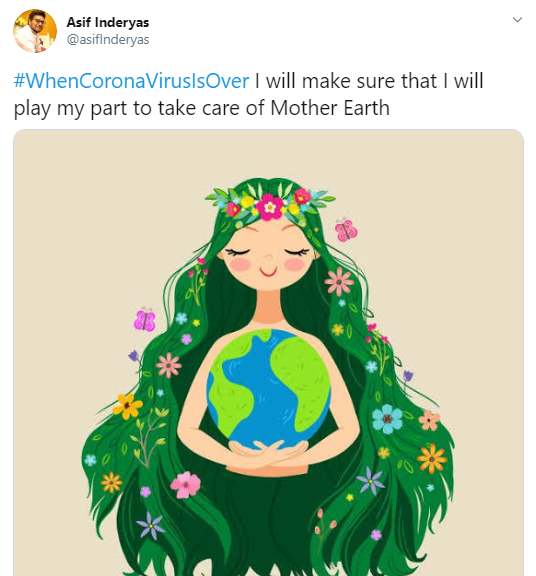Click the magenta butterfly beside the left hair
536x576 pixels.
[x=144, y=320]
